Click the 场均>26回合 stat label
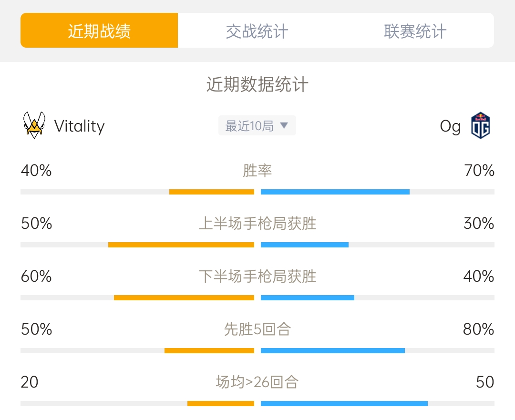 point(257,382)
